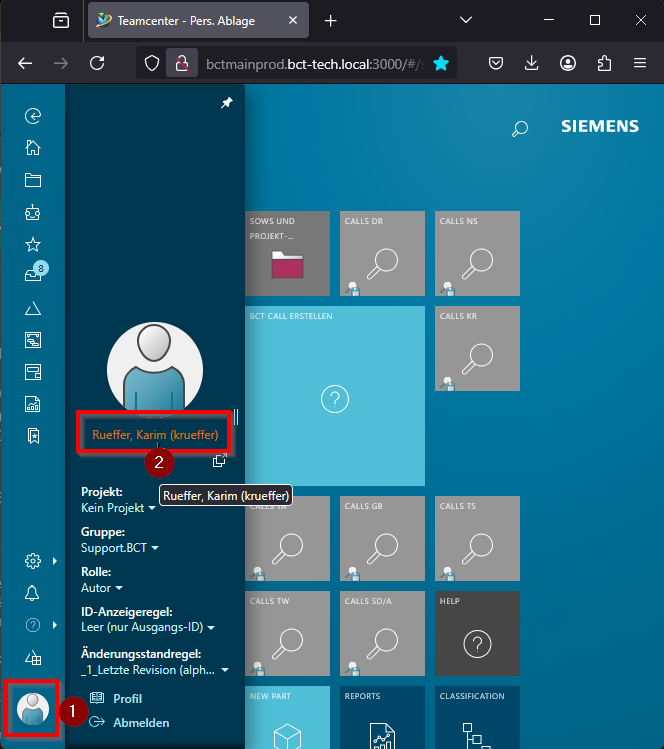
Task: Click the back arrow in Teamcenter sidebar
Action: [x=32, y=116]
